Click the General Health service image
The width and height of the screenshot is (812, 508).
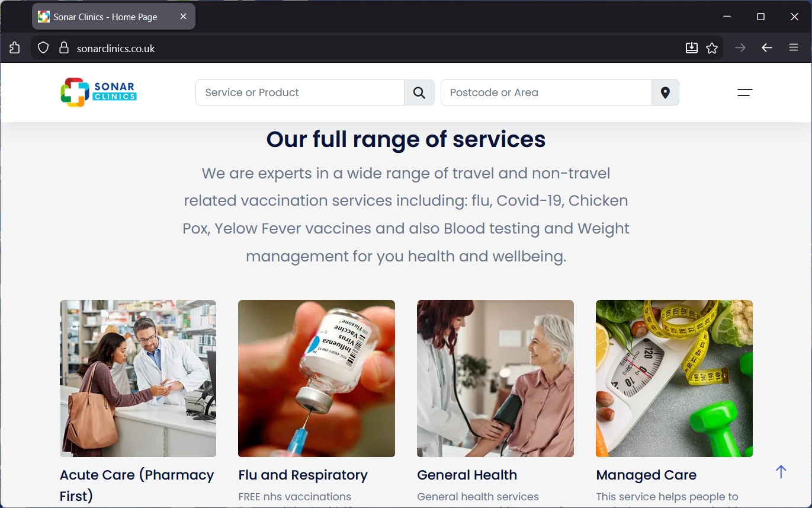(495, 378)
